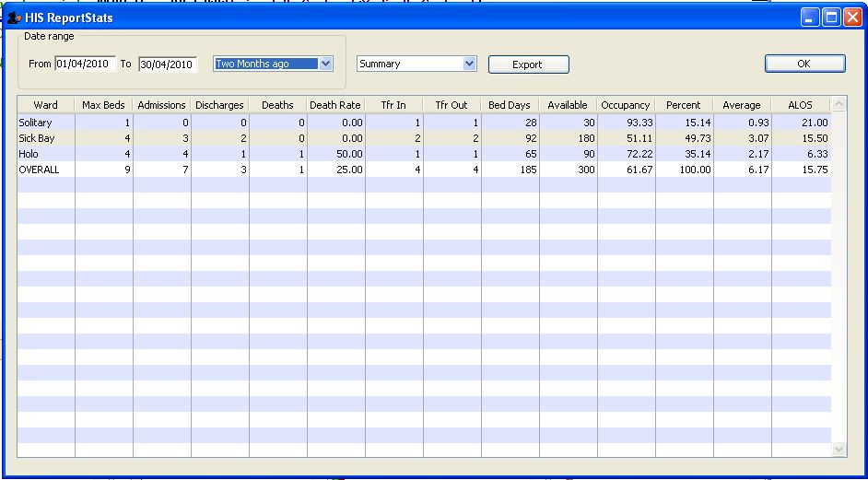Close the HIS ReportStats window
868x480 pixels.
click(x=852, y=18)
